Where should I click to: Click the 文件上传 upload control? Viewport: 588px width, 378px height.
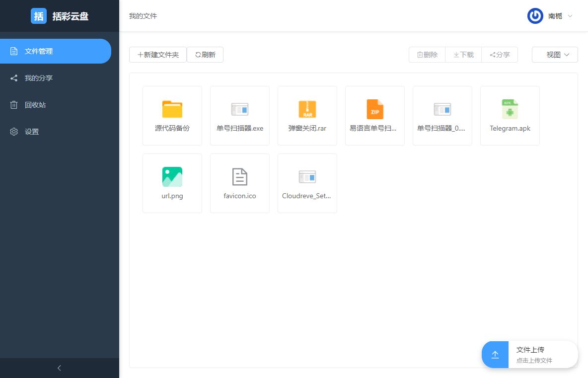pos(529,354)
